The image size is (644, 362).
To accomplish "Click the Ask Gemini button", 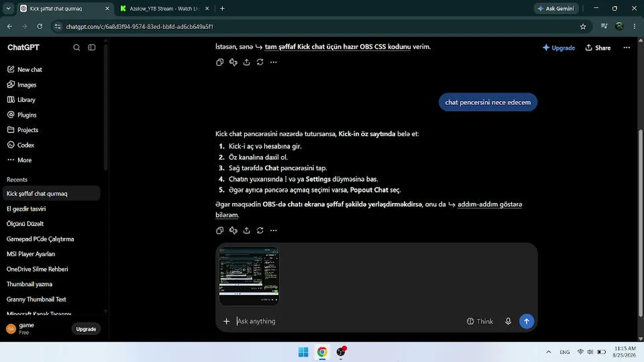I will (556, 9).
